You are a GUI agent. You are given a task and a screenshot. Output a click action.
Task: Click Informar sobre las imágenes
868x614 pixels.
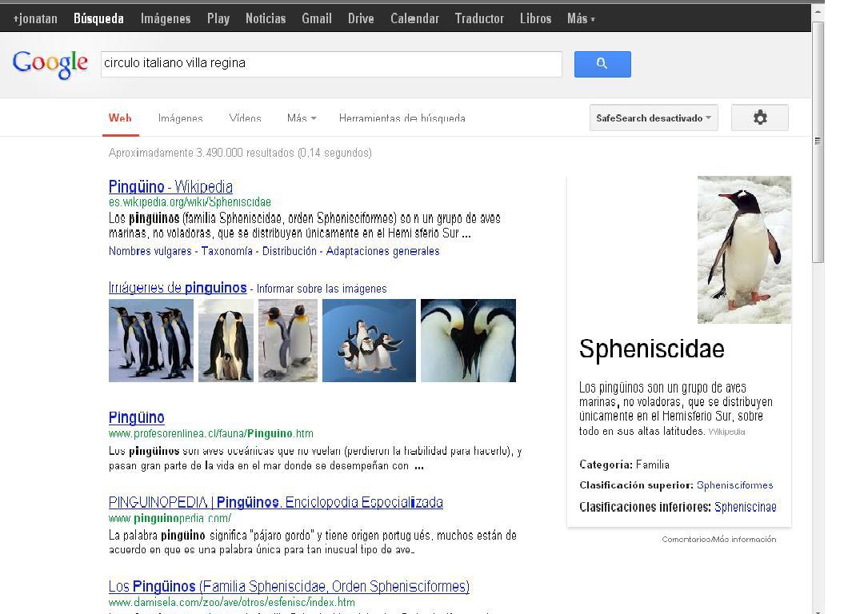tap(322, 289)
